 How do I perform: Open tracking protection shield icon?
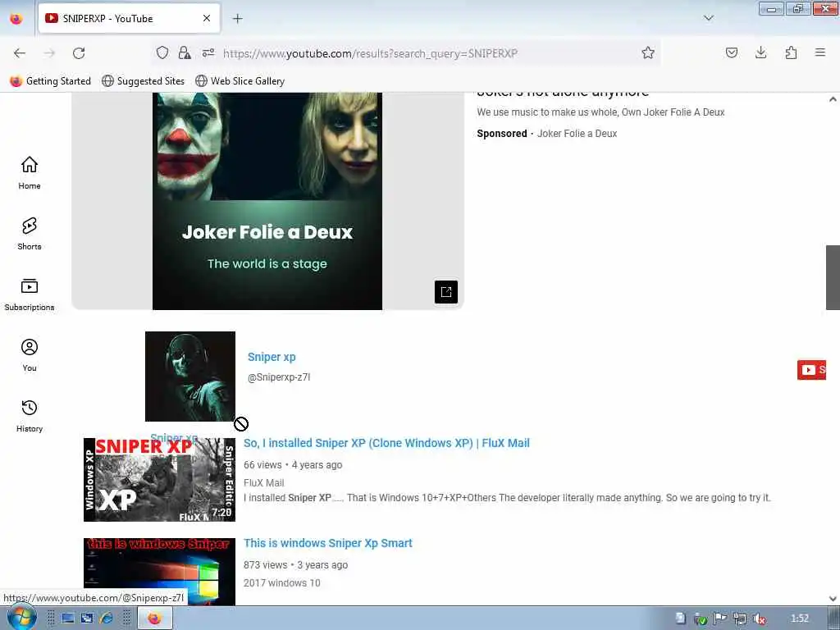162,52
